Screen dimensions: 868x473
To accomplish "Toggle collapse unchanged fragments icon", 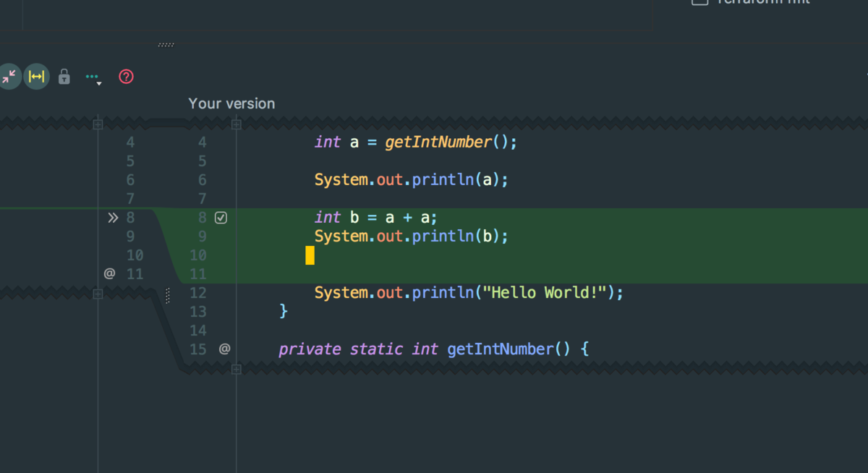I will click(9, 76).
